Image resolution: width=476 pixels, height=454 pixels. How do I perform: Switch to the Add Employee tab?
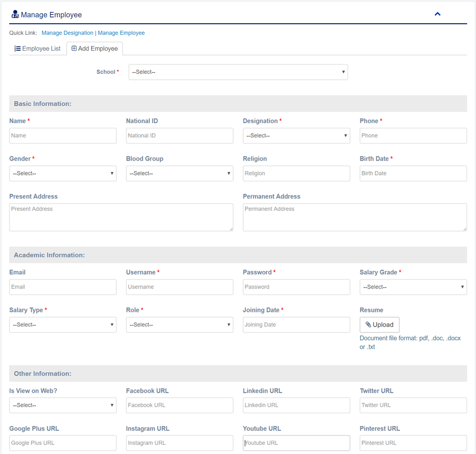pos(95,49)
